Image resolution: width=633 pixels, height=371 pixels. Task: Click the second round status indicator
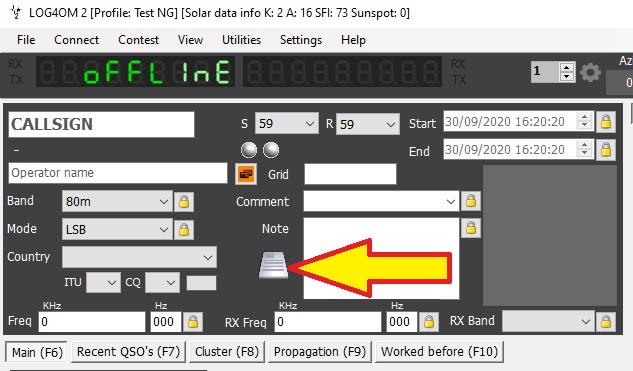(x=271, y=150)
